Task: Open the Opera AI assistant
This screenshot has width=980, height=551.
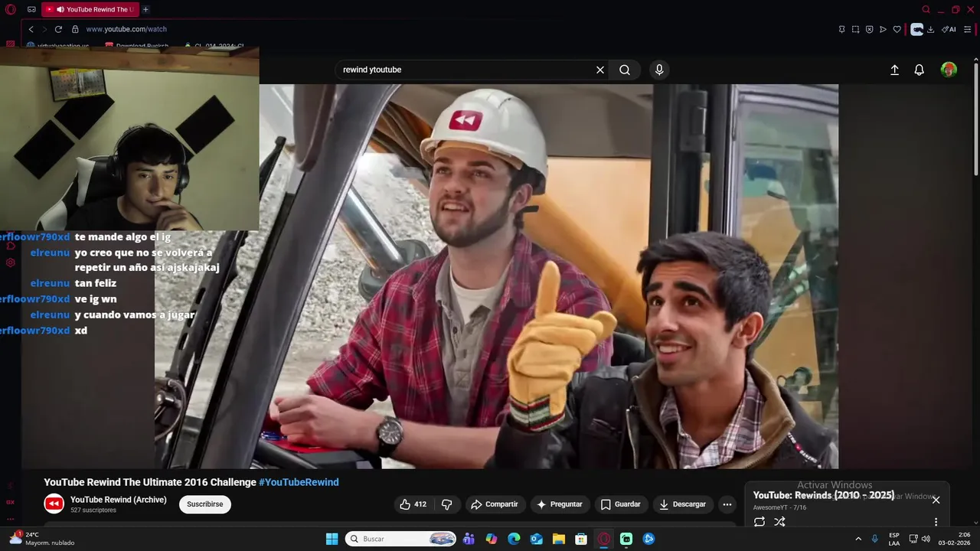Action: click(x=949, y=29)
